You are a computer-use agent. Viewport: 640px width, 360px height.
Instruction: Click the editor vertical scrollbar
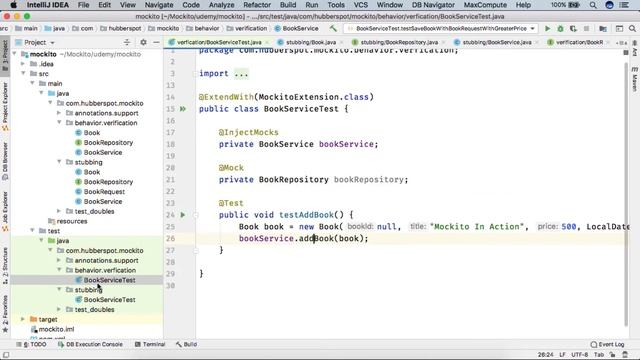click(x=626, y=194)
